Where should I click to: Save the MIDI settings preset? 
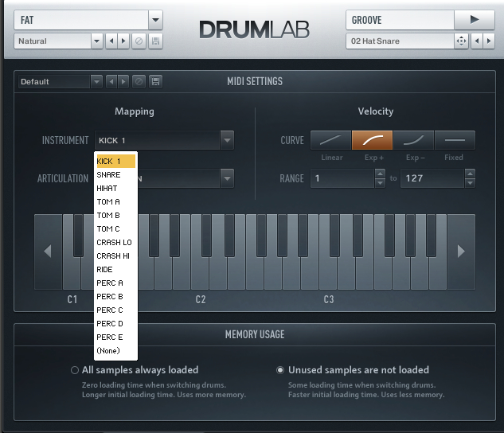tap(155, 82)
